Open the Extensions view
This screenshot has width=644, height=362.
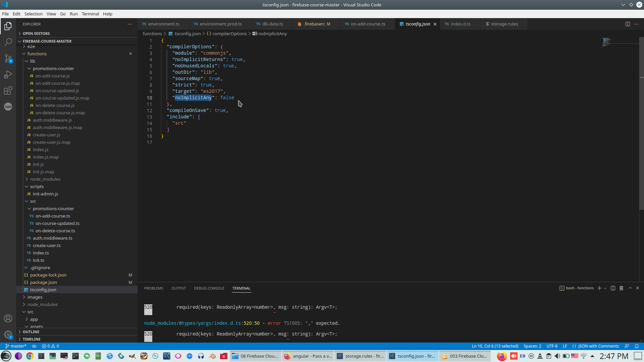point(8,90)
